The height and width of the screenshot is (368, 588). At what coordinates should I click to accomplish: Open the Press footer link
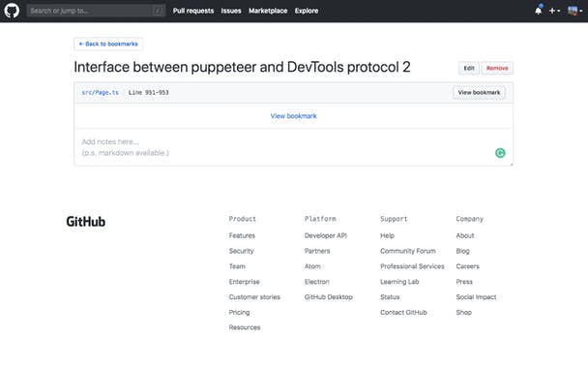464,282
